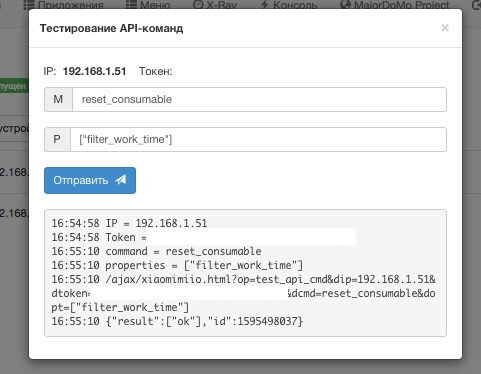Click log line '16:54:58 Token ='

pyautogui.click(x=99, y=237)
